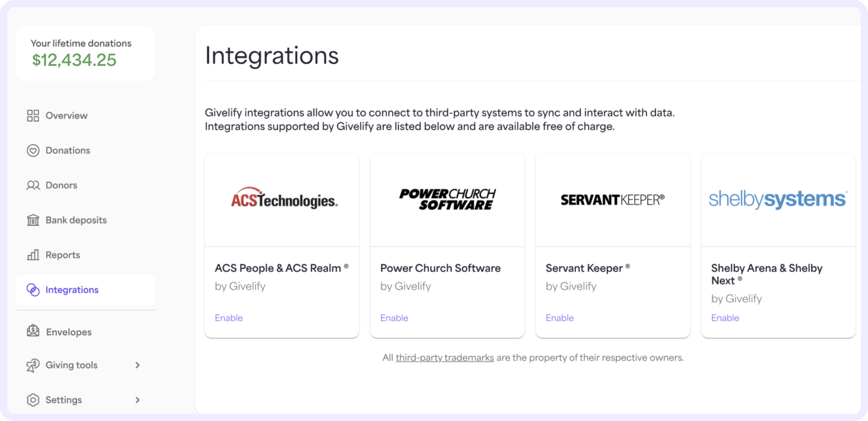Click the ServantKeeper logo
This screenshot has height=421, width=868.
[x=613, y=200]
